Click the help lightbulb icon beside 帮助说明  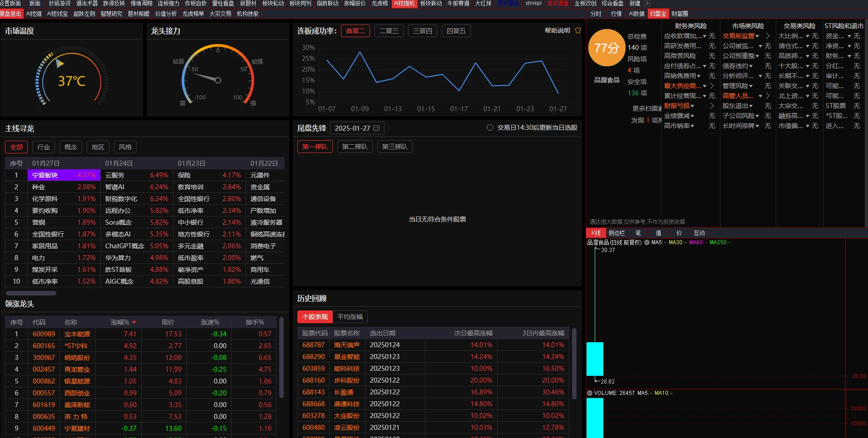click(578, 30)
